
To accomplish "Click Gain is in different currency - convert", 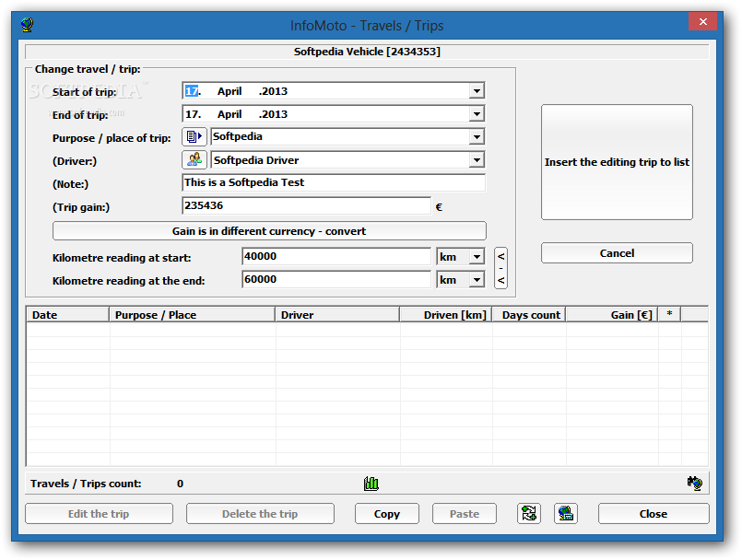I will [269, 231].
